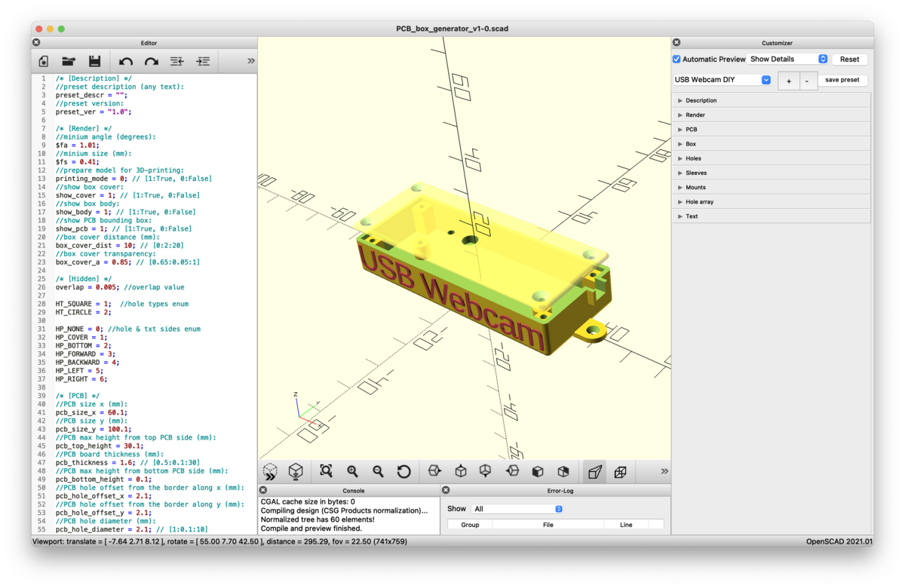
Task: Click the save preset button
Action: coord(842,80)
